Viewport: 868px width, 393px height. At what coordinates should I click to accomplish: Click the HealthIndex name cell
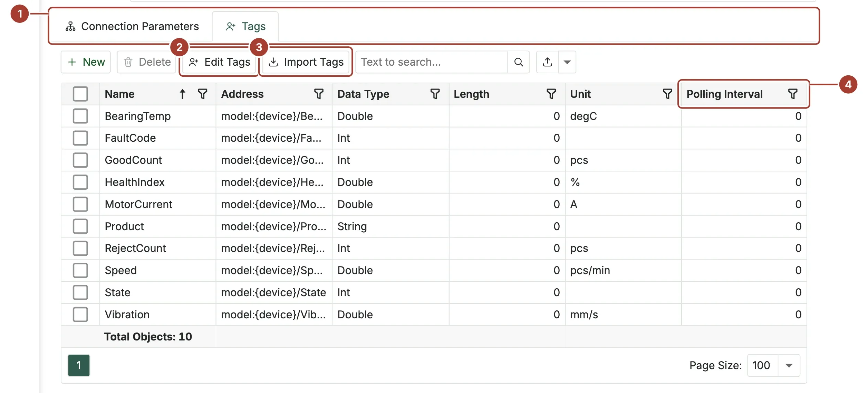pos(158,182)
